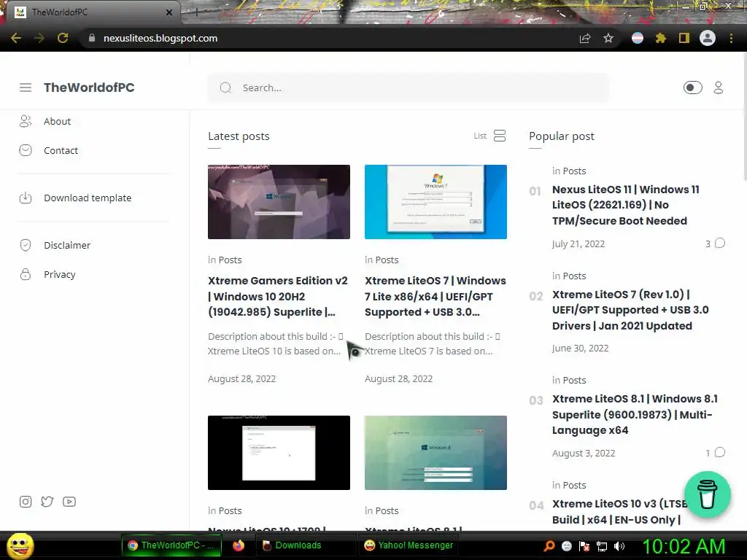This screenshot has height=560, width=747.
Task: Select the TheWorldofPC browser tab
Action: pyautogui.click(x=93, y=12)
